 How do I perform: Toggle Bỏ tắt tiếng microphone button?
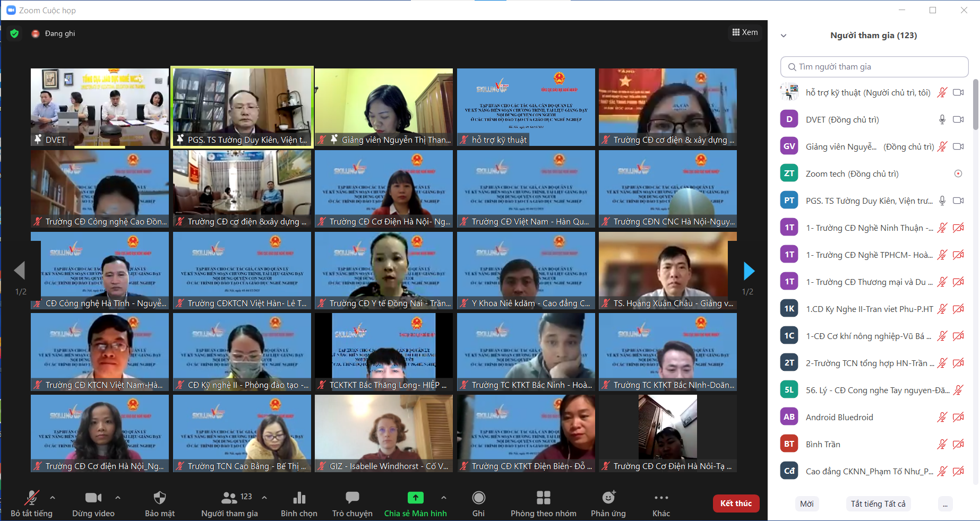[31, 498]
